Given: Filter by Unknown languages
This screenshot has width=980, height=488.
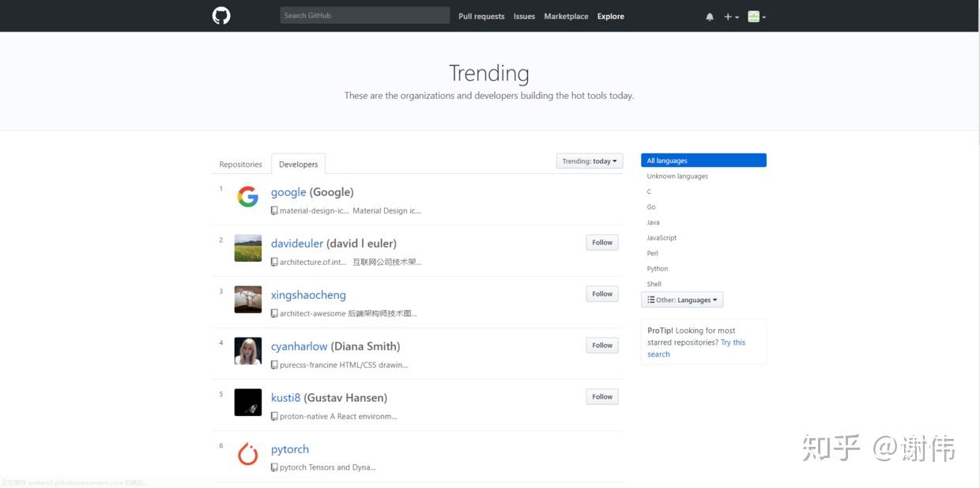Looking at the screenshot, I should pos(677,176).
